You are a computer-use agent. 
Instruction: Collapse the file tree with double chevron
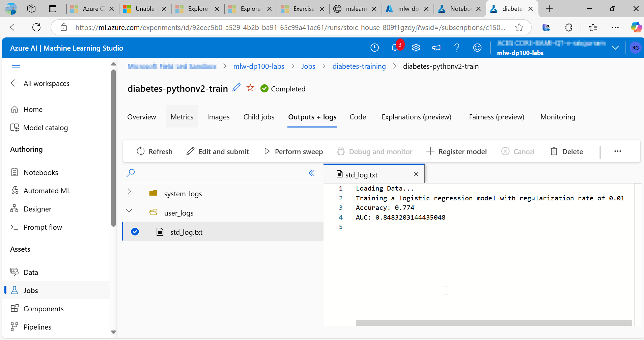click(x=311, y=173)
